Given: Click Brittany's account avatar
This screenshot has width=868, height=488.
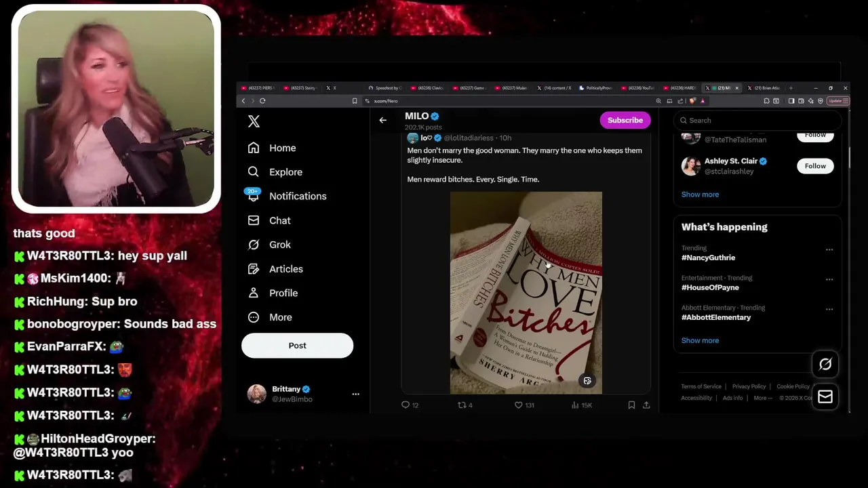Looking at the screenshot, I should (257, 394).
